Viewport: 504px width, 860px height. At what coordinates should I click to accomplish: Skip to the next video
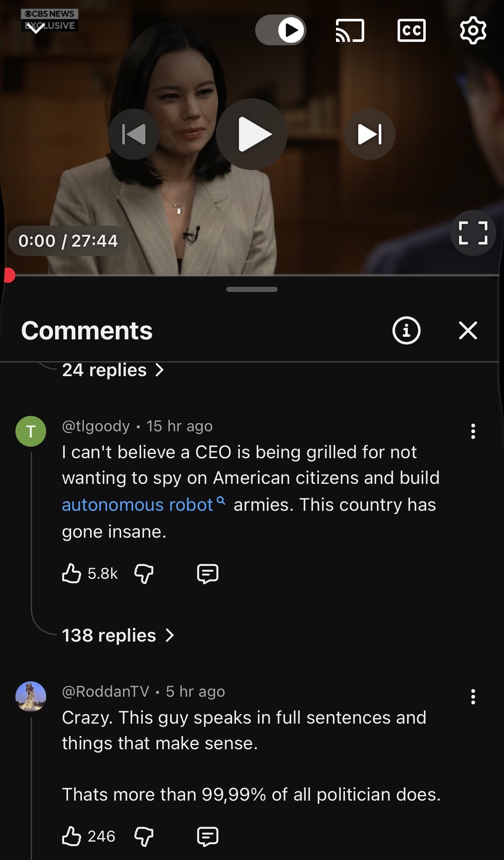tap(369, 134)
